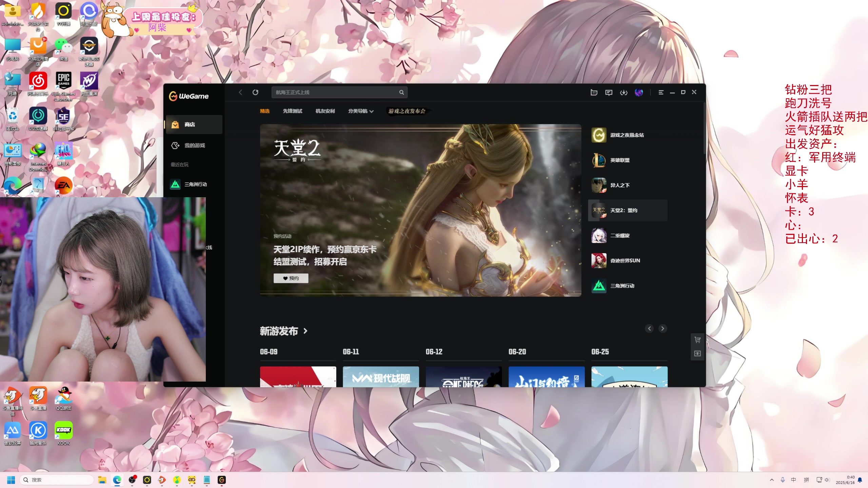Select 三角洲行动 in the featured list
868x488 pixels.
point(628,286)
